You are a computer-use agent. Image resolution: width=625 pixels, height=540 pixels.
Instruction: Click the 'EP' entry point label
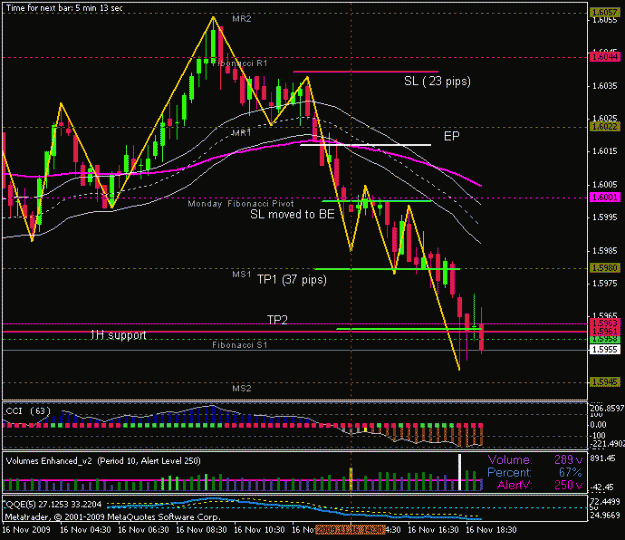tap(452, 136)
